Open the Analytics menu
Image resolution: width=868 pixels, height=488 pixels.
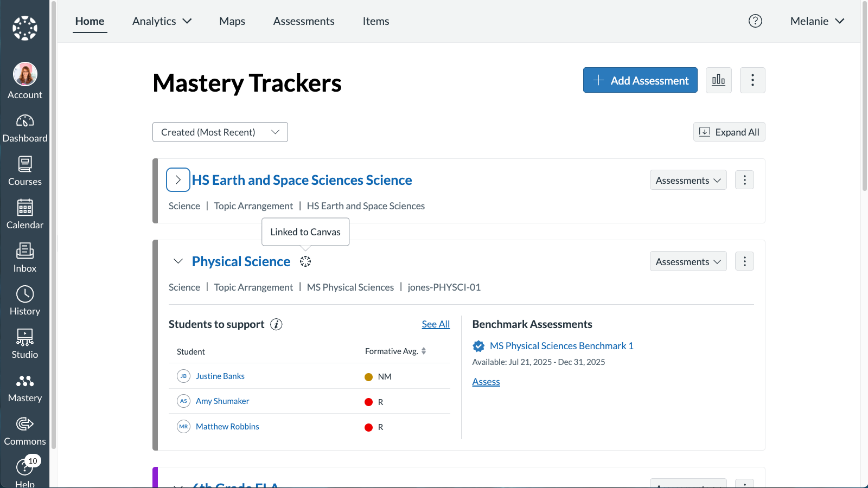point(162,21)
